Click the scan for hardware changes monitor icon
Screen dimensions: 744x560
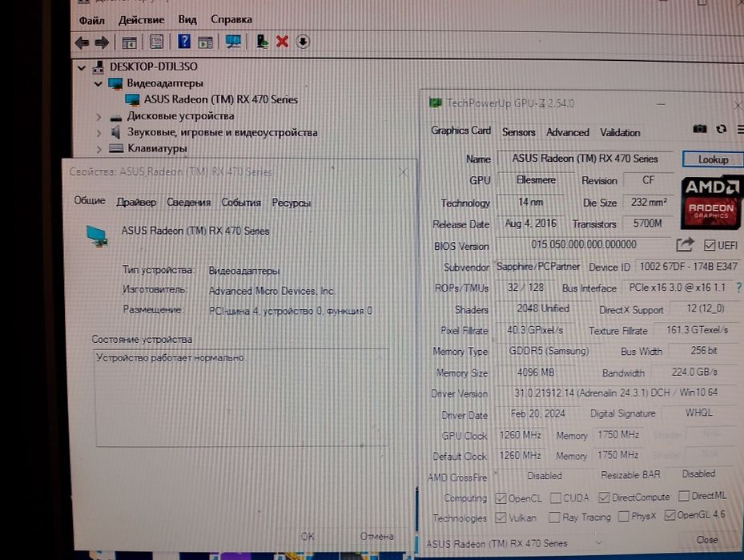[233, 42]
